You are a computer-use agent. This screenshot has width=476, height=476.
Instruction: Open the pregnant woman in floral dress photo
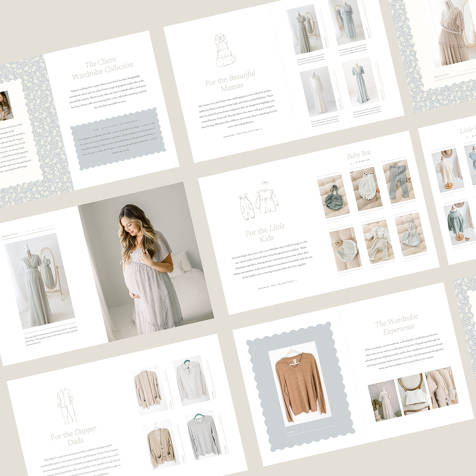click(146, 262)
